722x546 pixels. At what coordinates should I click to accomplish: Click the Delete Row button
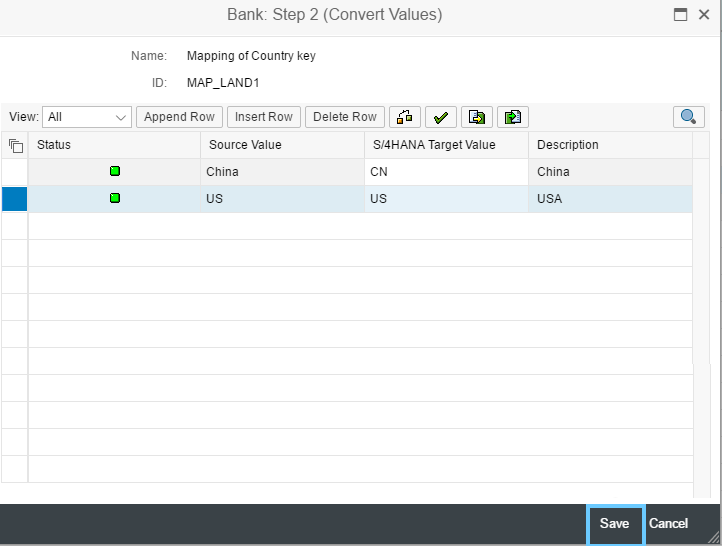pyautogui.click(x=345, y=117)
